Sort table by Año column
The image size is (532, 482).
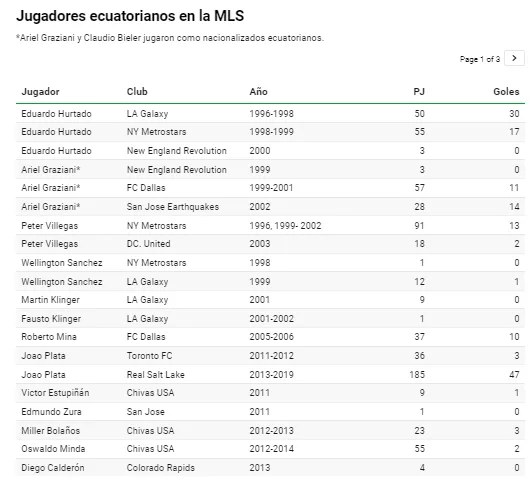[258, 92]
